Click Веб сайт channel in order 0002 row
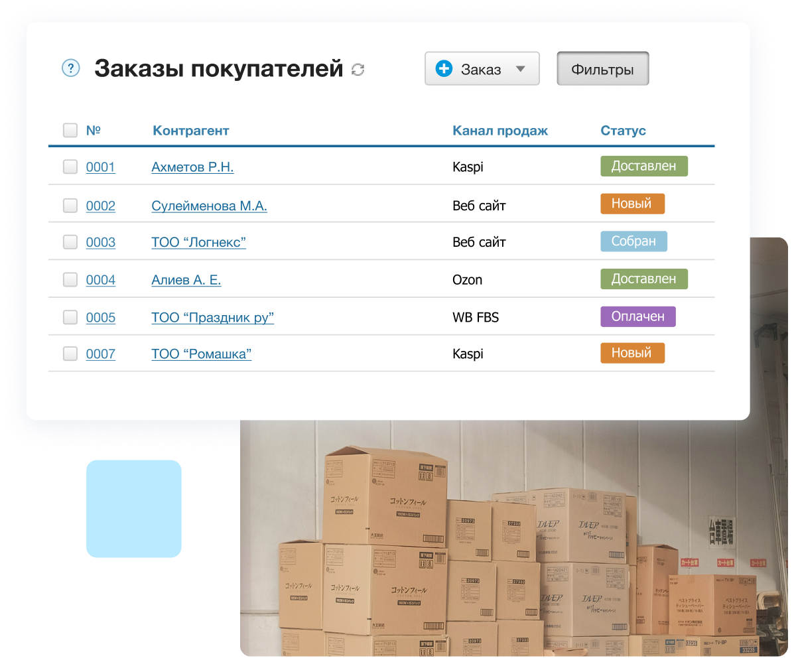The height and width of the screenshot is (672, 796). 479,206
